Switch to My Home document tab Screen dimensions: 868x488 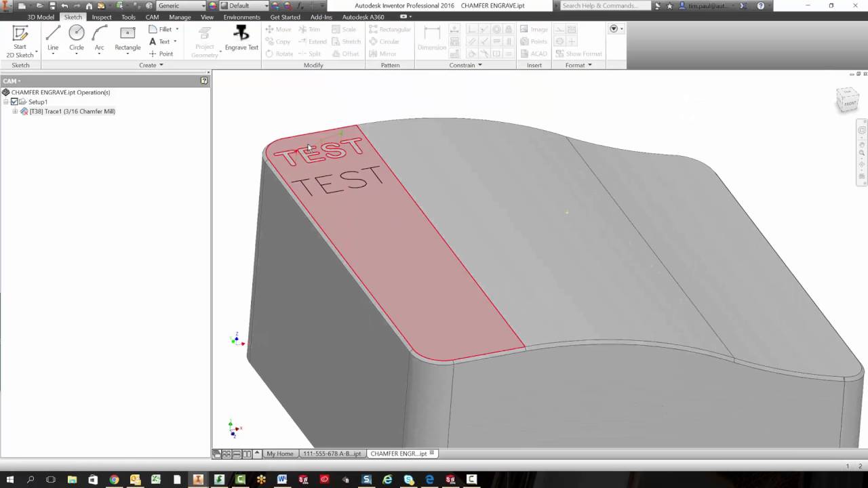[280, 453]
